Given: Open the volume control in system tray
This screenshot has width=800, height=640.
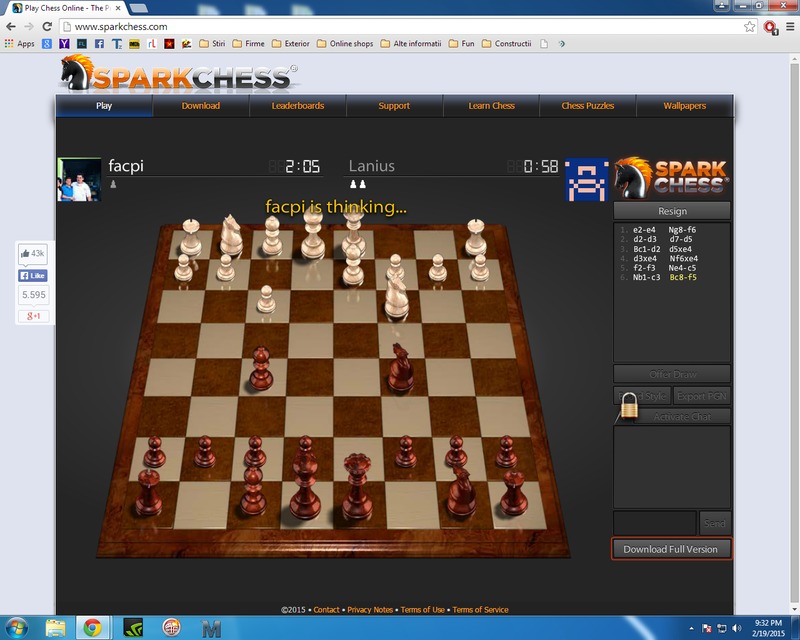Looking at the screenshot, I should coord(736,628).
